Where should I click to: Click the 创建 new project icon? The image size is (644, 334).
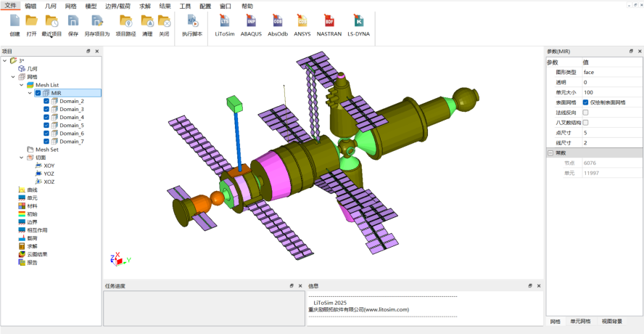click(15, 21)
